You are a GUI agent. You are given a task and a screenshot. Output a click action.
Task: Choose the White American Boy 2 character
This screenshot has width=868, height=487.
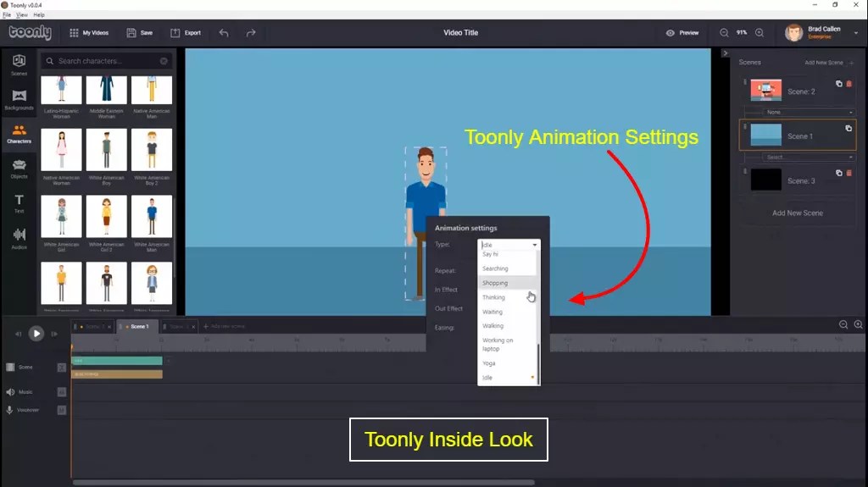152,157
